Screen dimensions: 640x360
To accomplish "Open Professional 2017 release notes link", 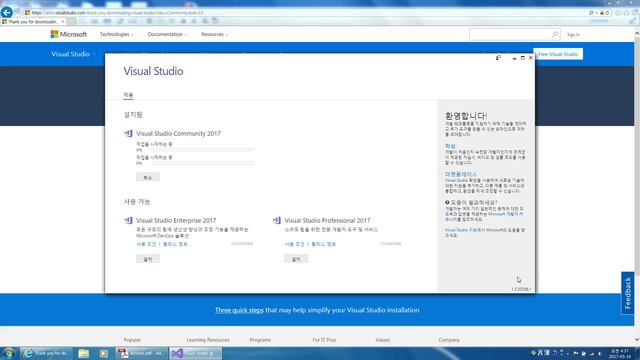I will click(324, 244).
